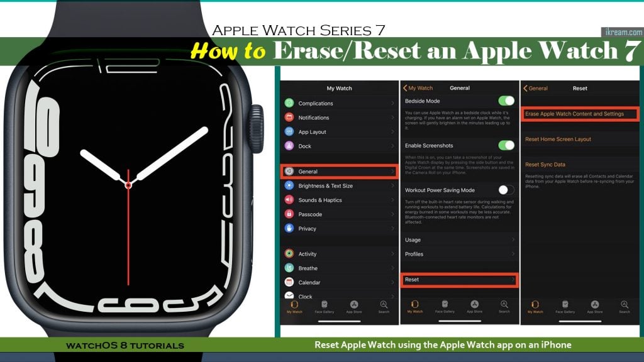644x362 pixels.
Task: Open Passcode lock icon
Action: point(289,214)
